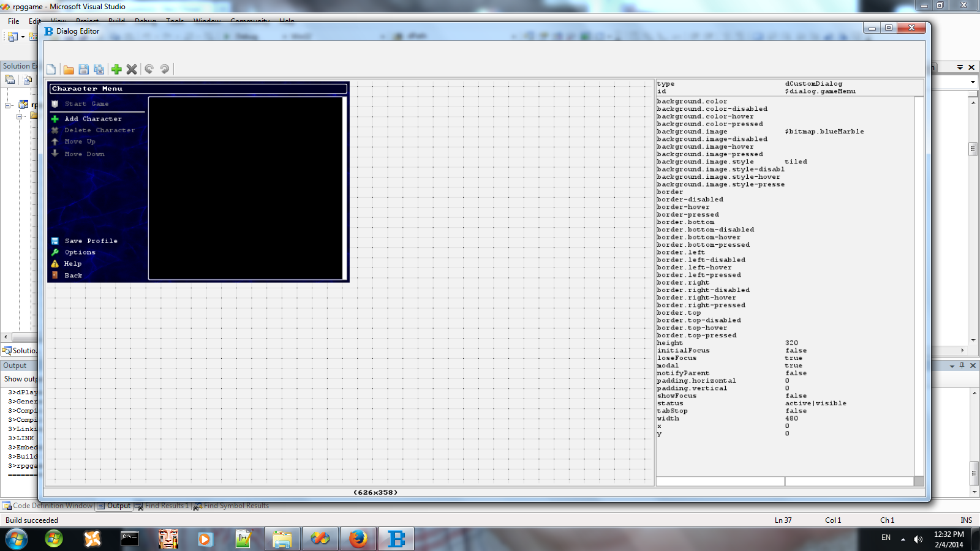Add a control with the green plus icon
980x551 pixels.
pos(116,70)
